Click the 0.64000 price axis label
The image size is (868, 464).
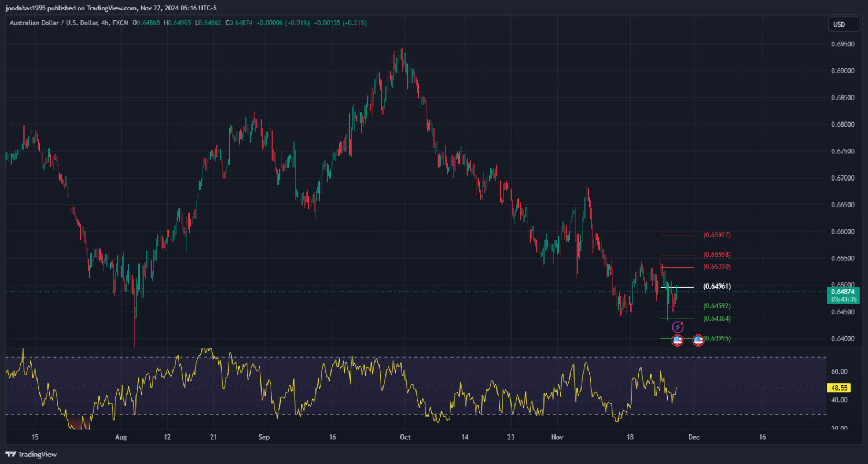[842, 339]
